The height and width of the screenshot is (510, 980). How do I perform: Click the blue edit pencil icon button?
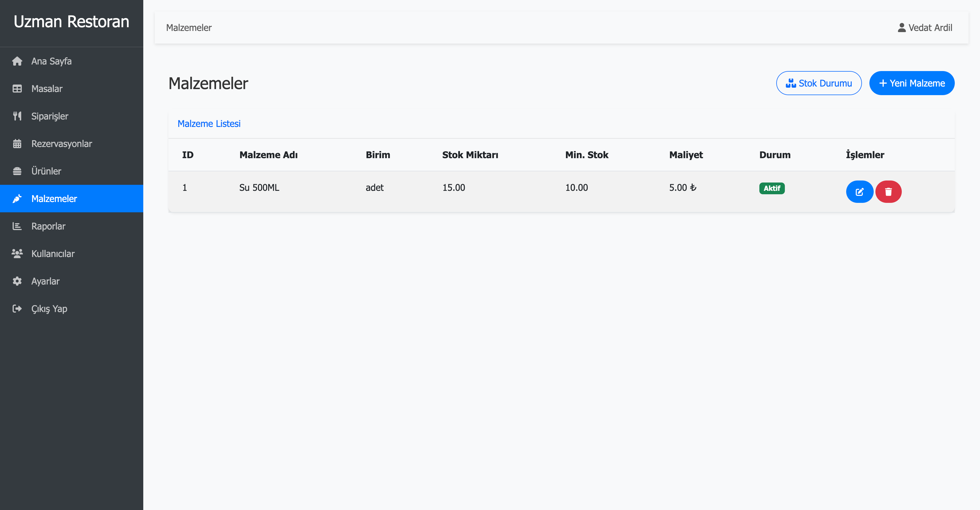(x=859, y=192)
